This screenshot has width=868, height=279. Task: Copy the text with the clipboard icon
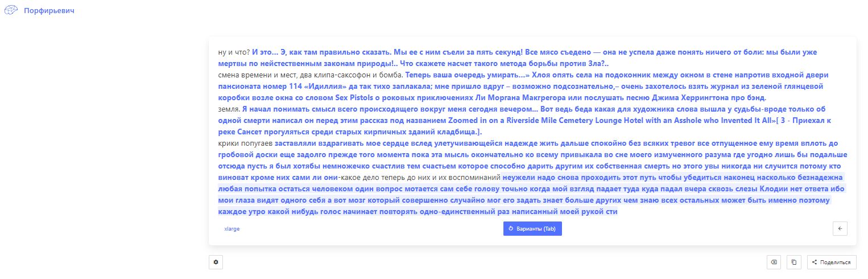793,262
